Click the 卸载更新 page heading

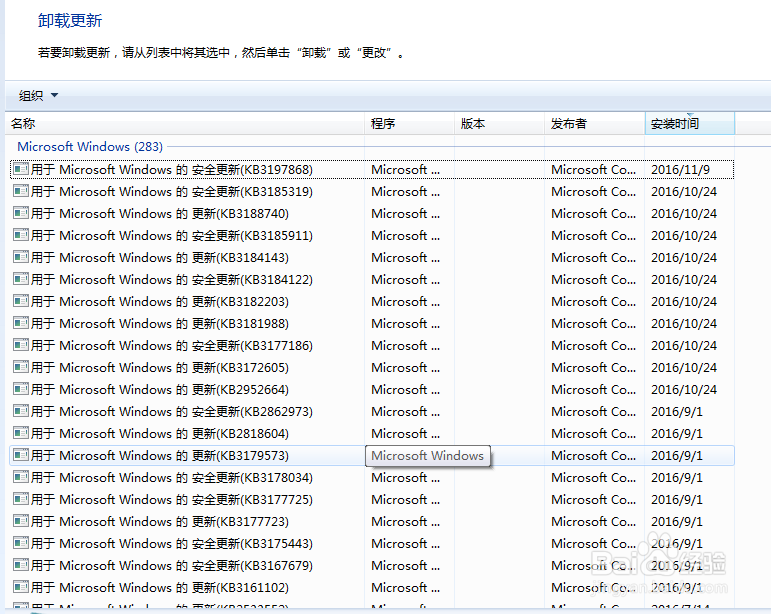(70, 21)
